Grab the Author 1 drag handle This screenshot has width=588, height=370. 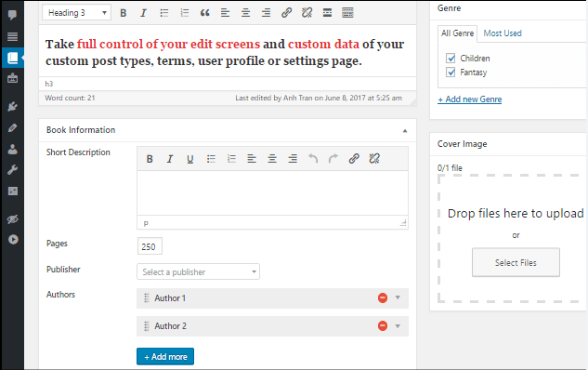coord(147,297)
